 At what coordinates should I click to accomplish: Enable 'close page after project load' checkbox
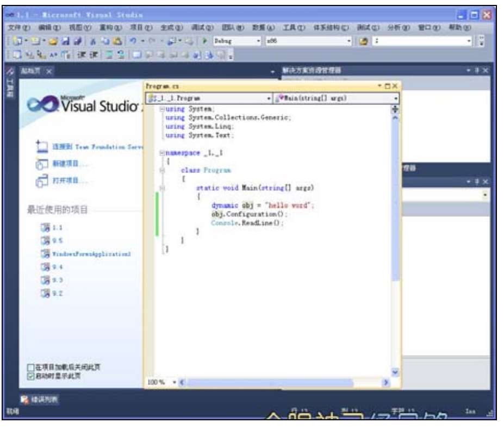[31, 367]
